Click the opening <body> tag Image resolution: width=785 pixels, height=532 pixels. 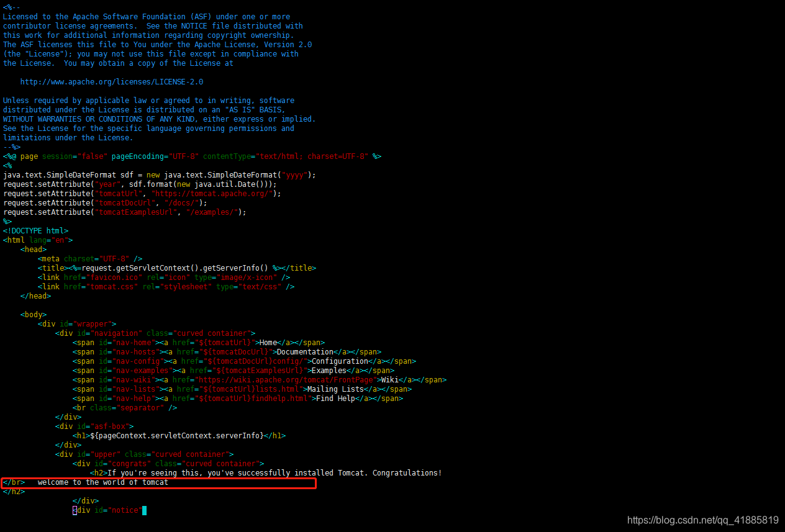34,315
